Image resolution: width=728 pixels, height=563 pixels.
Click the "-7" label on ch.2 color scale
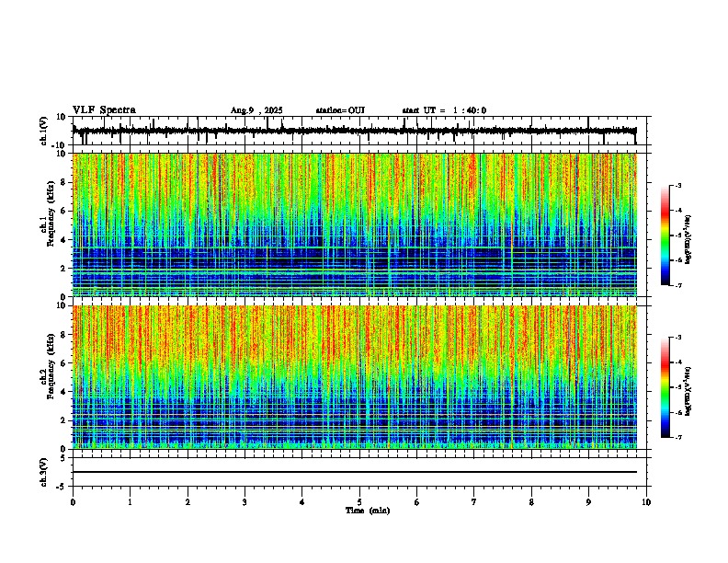[x=678, y=438]
